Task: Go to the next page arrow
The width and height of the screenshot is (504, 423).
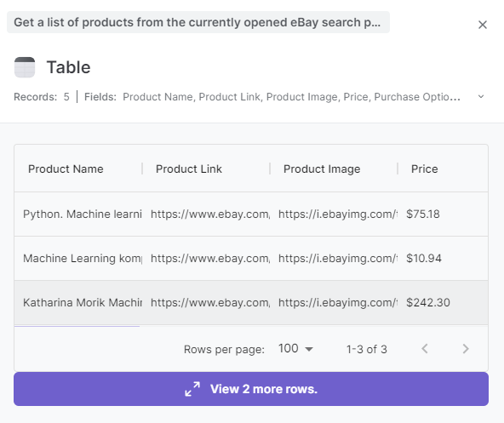Action: [466, 349]
